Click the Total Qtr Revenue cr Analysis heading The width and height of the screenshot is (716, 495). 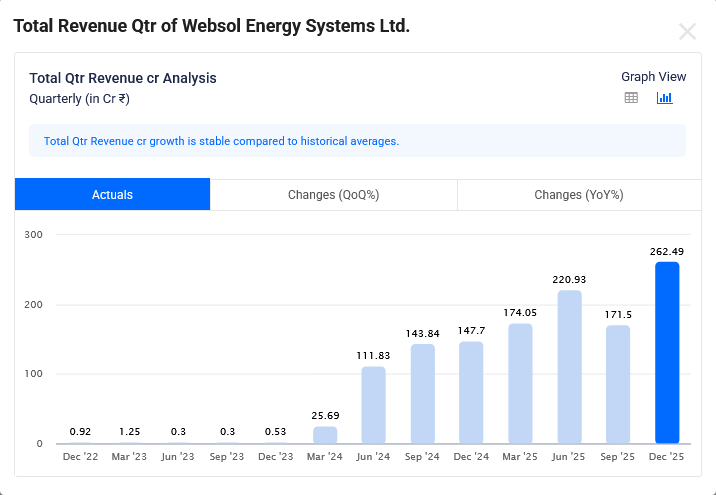click(123, 78)
